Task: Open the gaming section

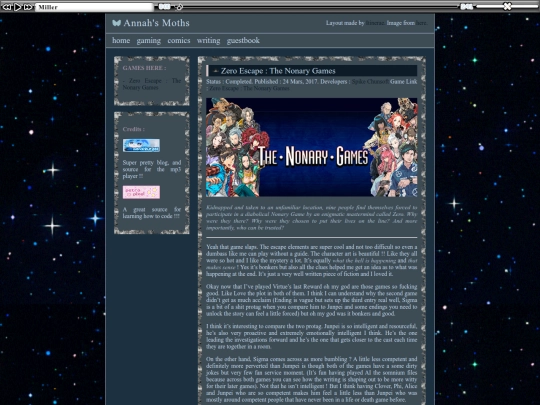Action: (148, 41)
